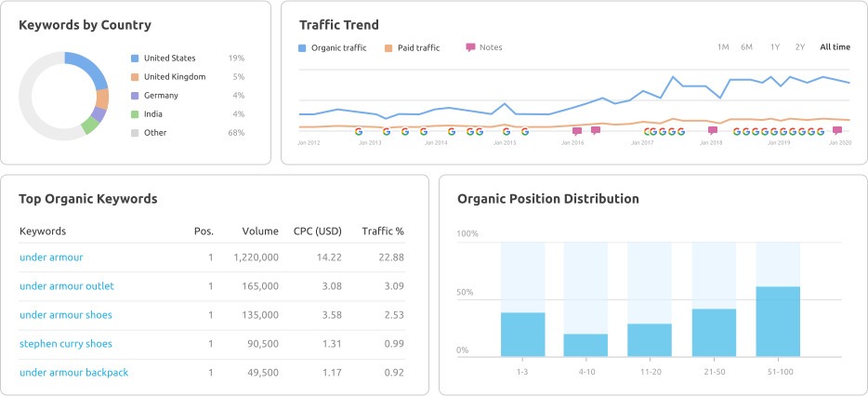This screenshot has width=868, height=396.
Task: Click the 19% United States percentage
Action: coord(236,59)
